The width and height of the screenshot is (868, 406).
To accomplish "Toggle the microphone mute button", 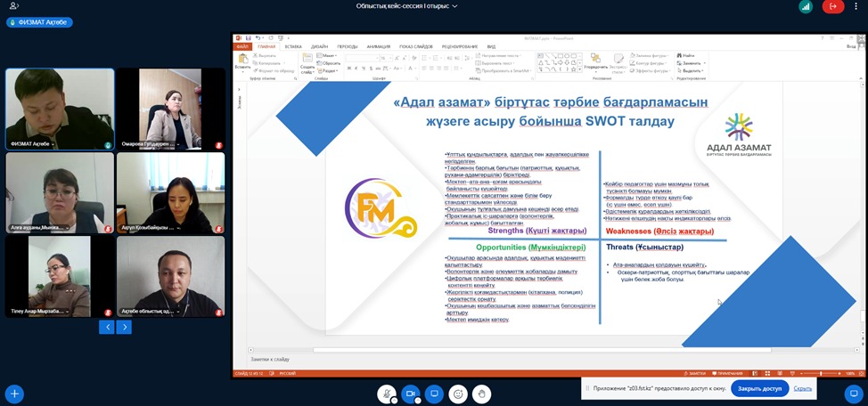I will point(387,394).
